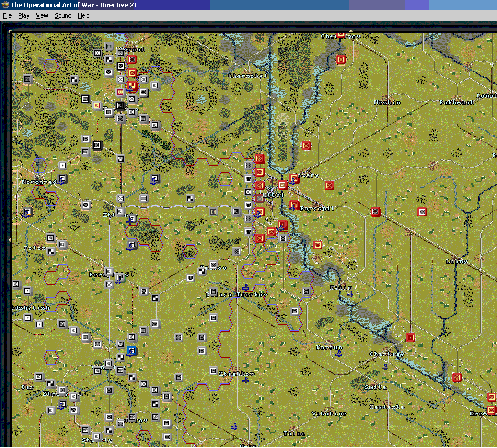The width and height of the screenshot is (497, 448).
Task: Select the red oval-symbol unit below Ovruch
Action: coord(132,60)
